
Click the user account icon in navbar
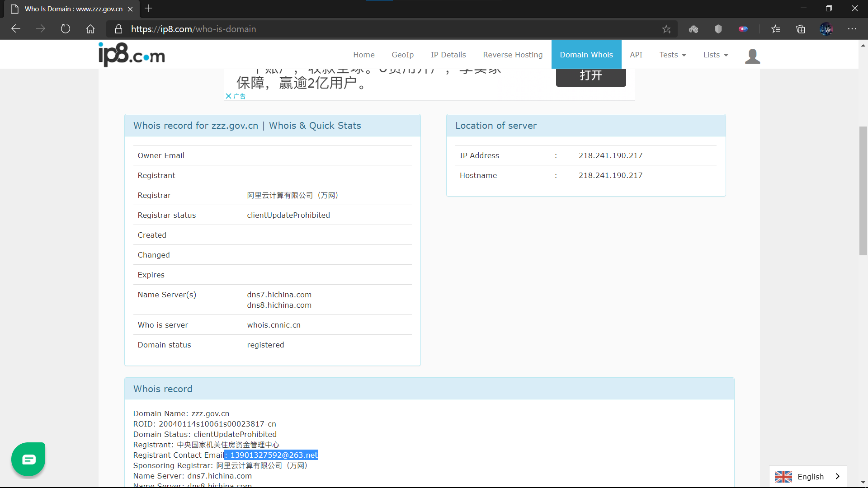point(752,56)
